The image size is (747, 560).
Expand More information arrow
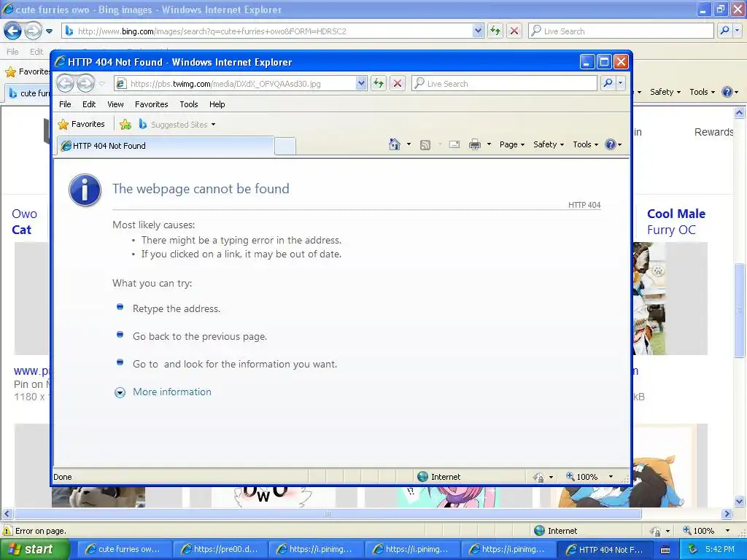click(x=120, y=392)
